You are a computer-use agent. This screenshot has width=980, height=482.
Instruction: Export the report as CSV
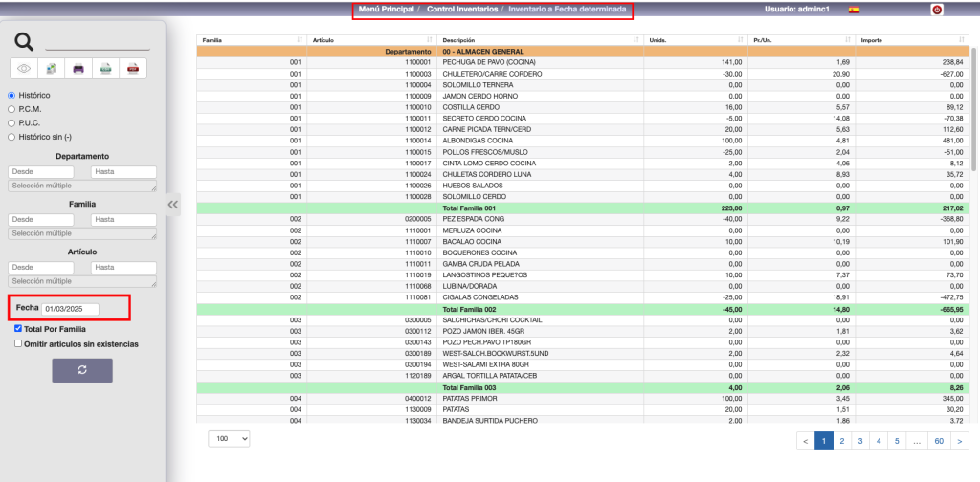point(106,68)
